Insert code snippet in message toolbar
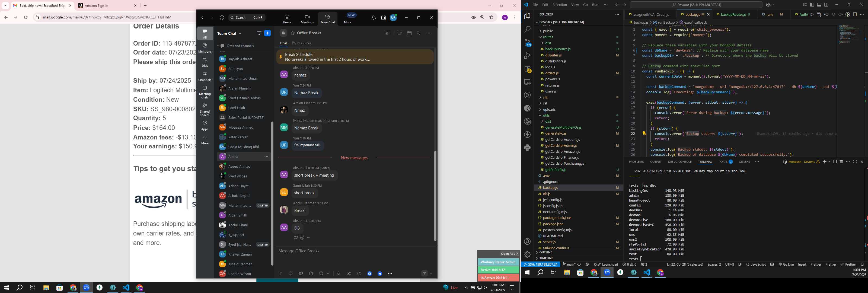The height and width of the screenshot is (293, 868). pyautogui.click(x=359, y=273)
